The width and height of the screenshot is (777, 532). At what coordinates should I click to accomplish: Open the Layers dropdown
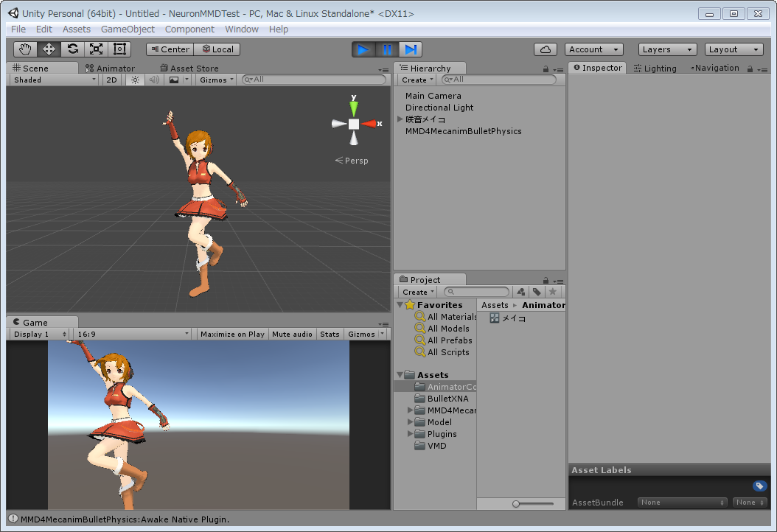[666, 49]
